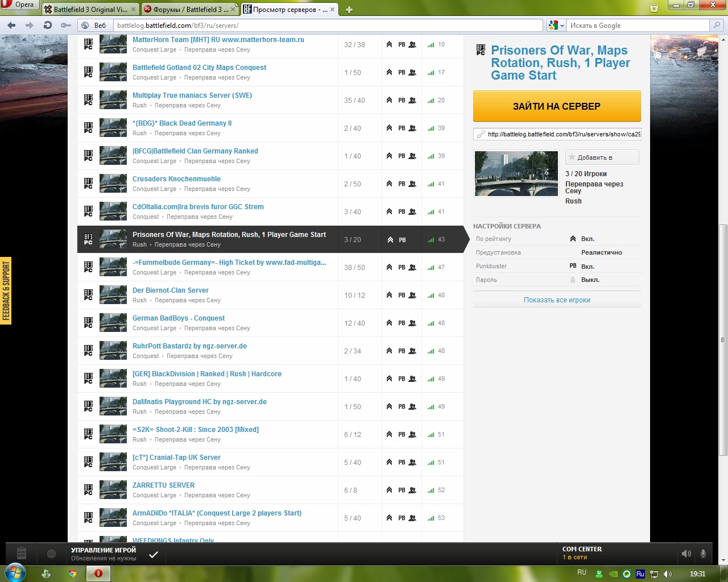The width and height of the screenshot is (728, 582).
Task: Click the battlelog address bar
Action: point(328,25)
